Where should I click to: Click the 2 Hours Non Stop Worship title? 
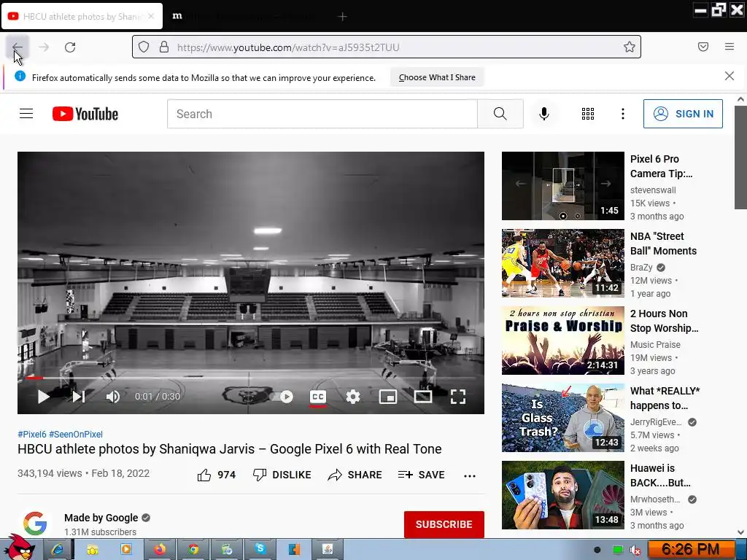click(664, 321)
